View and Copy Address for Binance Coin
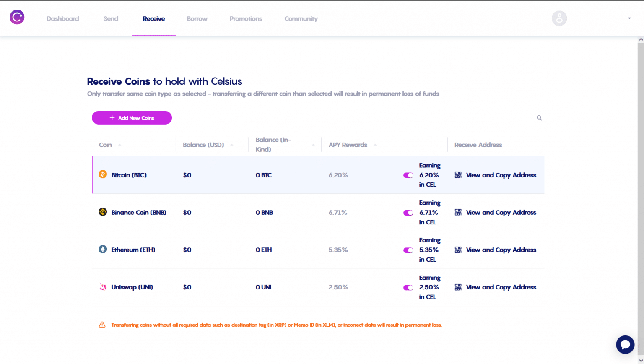 501,212
